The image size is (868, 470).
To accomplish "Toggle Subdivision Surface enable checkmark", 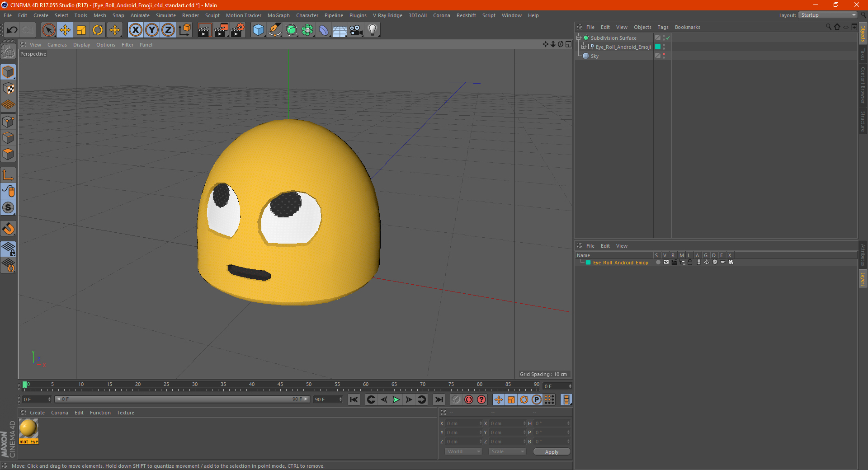I will [x=668, y=38].
